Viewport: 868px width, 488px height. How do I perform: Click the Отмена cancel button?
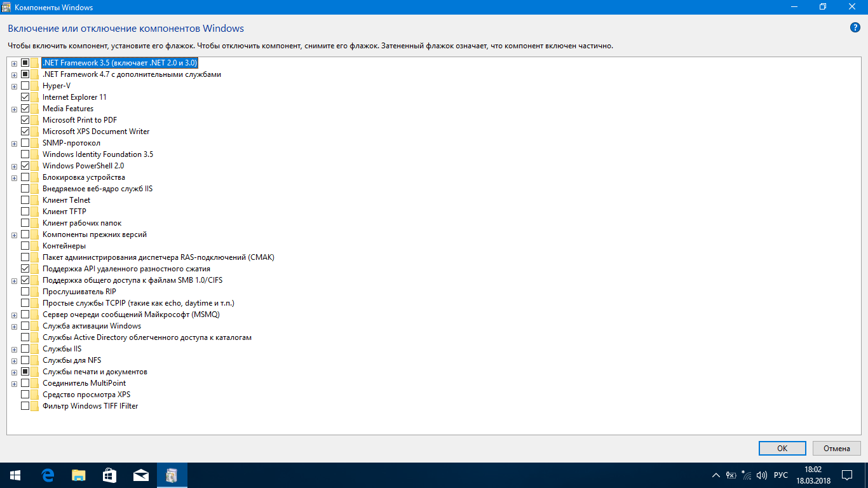pyautogui.click(x=837, y=448)
